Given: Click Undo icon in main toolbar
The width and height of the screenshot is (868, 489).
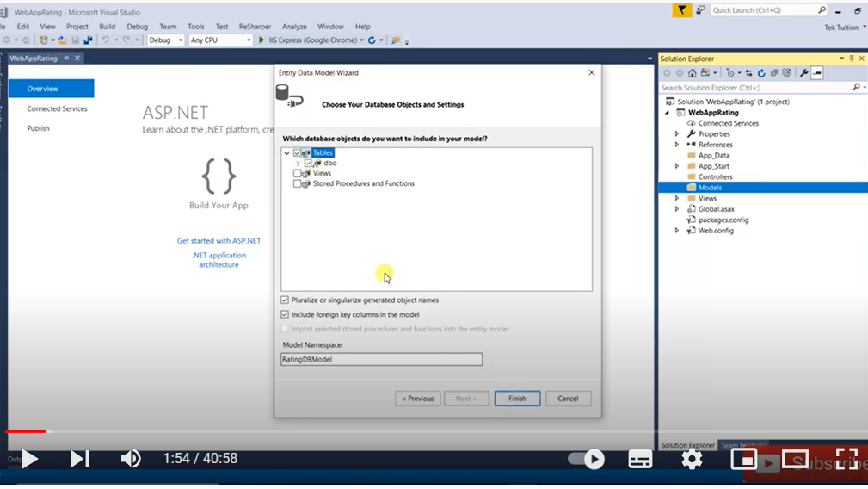Looking at the screenshot, I should (x=105, y=40).
